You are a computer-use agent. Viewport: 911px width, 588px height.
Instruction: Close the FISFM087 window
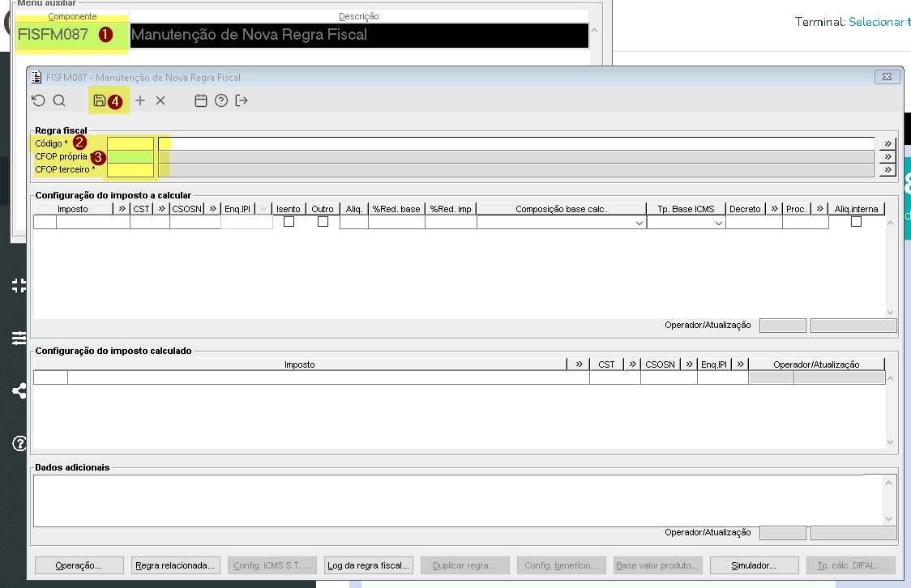pyautogui.click(x=887, y=77)
